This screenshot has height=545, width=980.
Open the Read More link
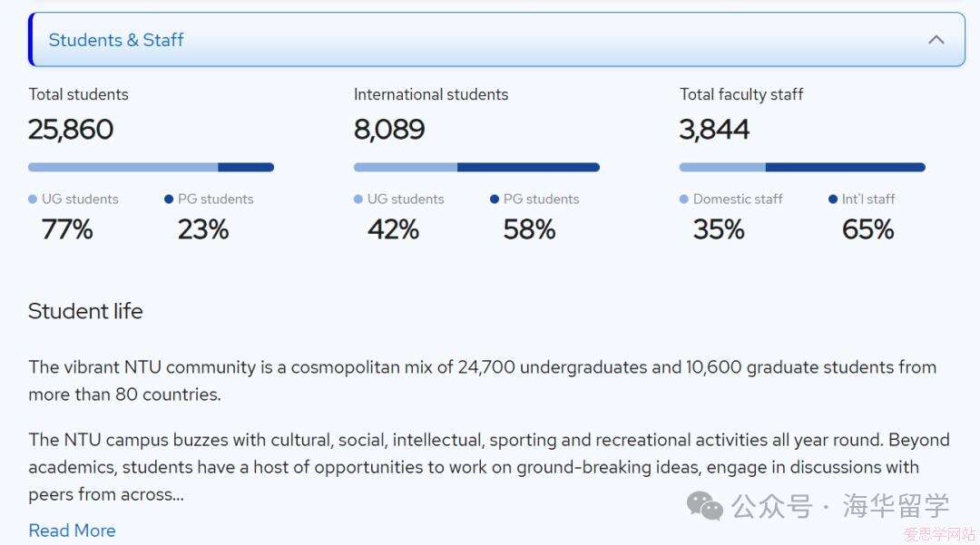coord(72,530)
